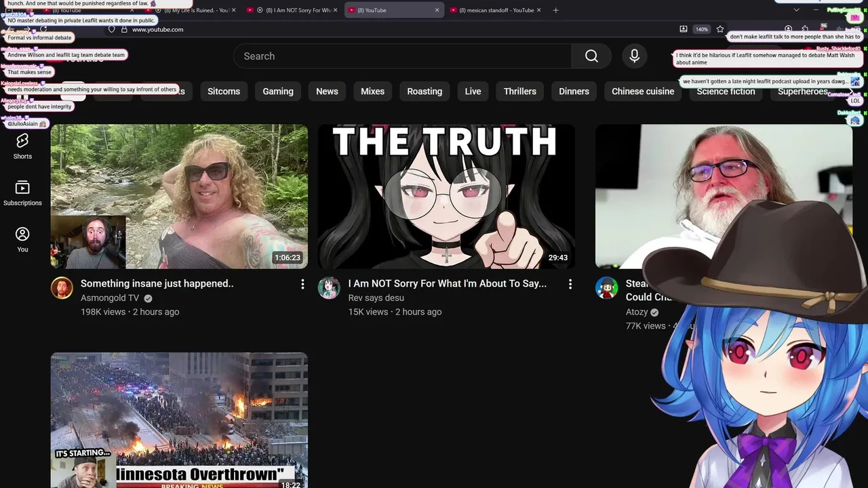Select the Roasting filter chip
Screen dimensions: 868x488
425,91
